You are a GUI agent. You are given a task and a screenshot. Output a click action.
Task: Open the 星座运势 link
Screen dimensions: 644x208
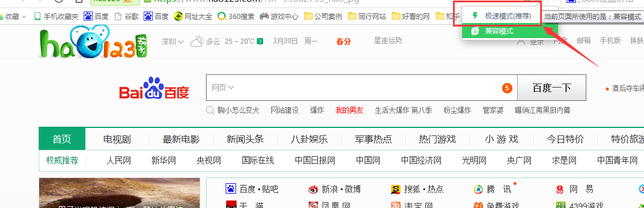pos(388,40)
